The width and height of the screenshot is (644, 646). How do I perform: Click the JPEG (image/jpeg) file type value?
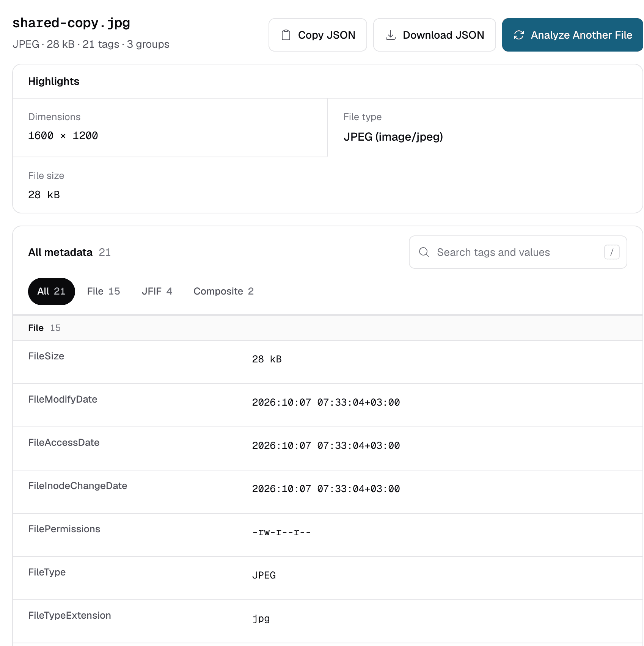[x=393, y=136]
